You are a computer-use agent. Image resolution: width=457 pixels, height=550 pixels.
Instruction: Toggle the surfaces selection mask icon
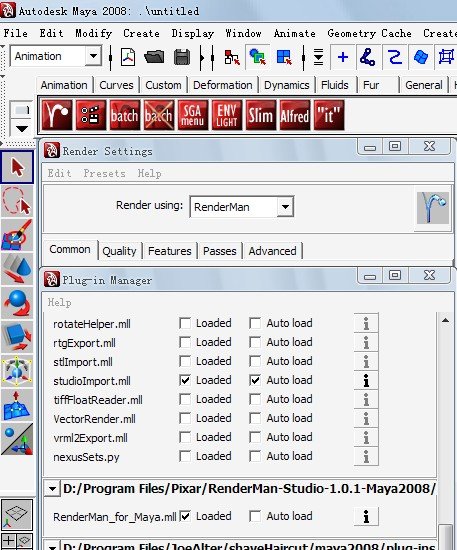[x=421, y=57]
